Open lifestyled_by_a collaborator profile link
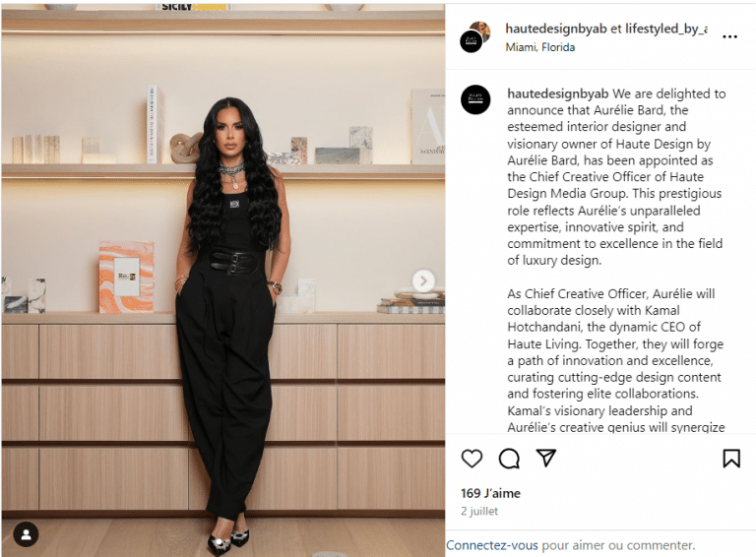The image size is (756, 557). [666, 29]
